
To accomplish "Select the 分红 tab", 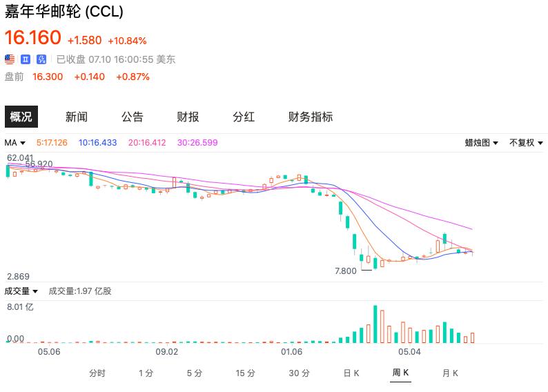I will 244,117.
